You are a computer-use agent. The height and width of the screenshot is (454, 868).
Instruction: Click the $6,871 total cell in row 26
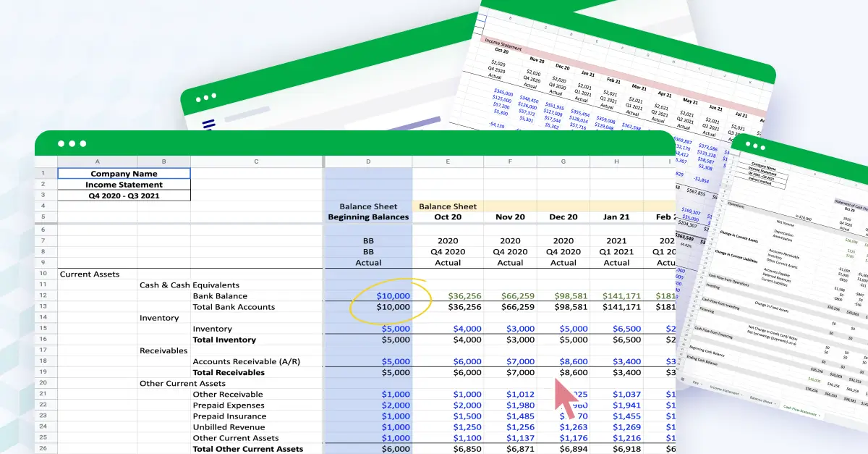click(510, 449)
